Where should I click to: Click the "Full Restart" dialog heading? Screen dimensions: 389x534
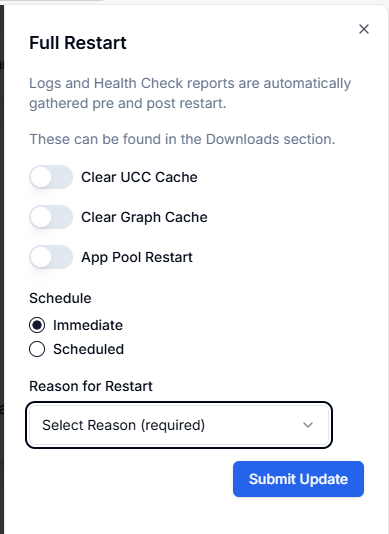tap(78, 43)
